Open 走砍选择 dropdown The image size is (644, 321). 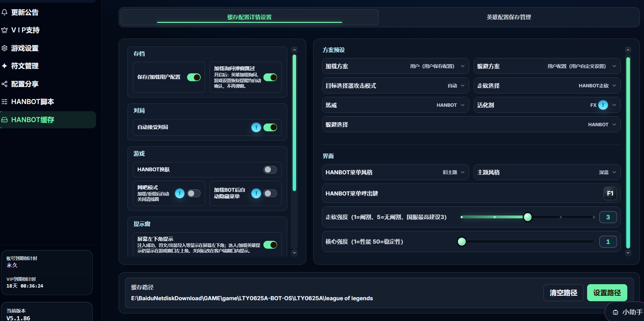(547, 86)
